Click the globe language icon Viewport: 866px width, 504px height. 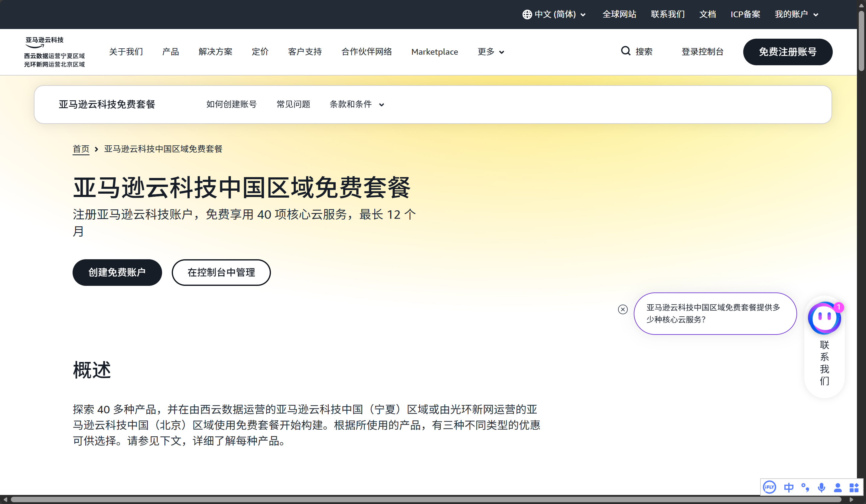[527, 15]
